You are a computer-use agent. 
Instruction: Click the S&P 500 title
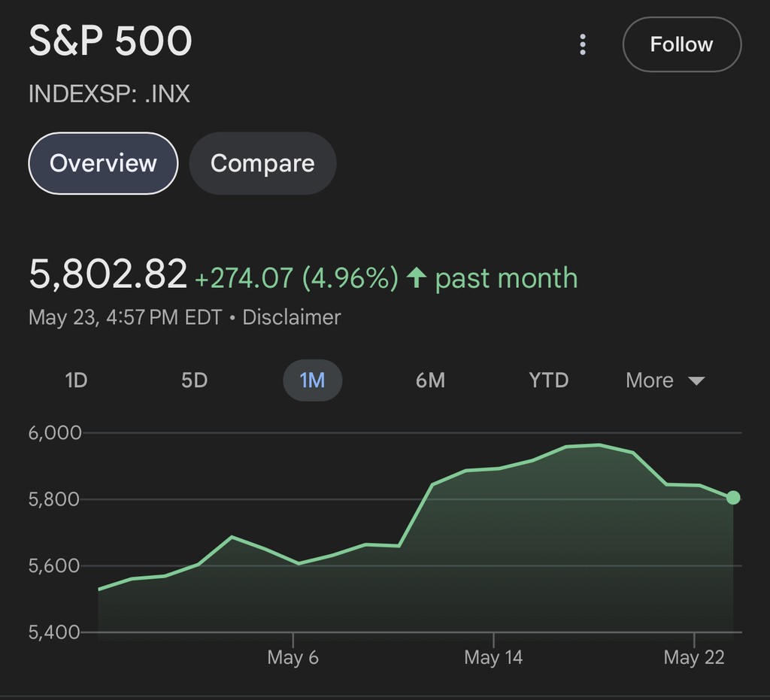point(111,41)
